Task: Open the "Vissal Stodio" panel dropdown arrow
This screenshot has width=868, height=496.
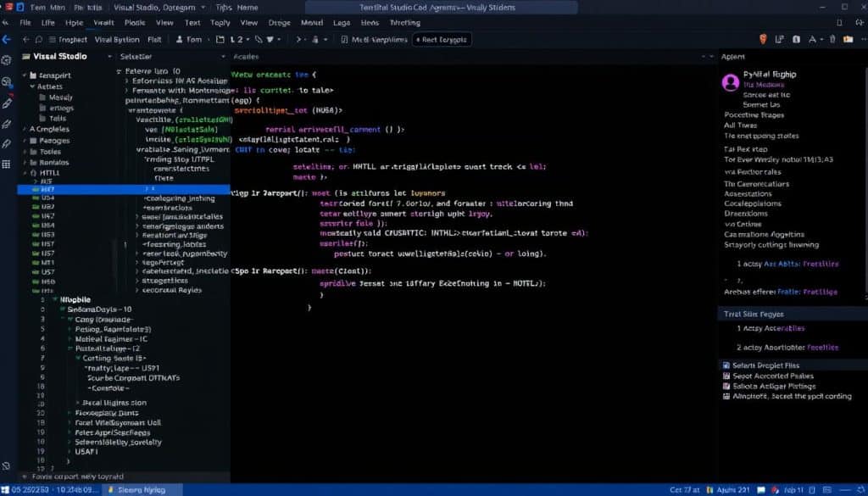Action: coord(109,57)
